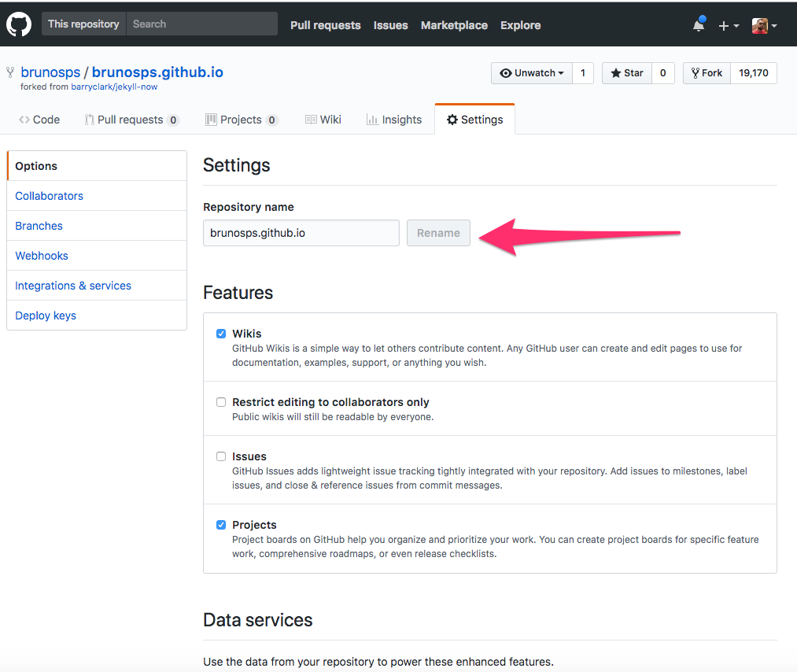Open the plus create-new dropdown
Viewport: 797px width, 672px height.
click(728, 25)
